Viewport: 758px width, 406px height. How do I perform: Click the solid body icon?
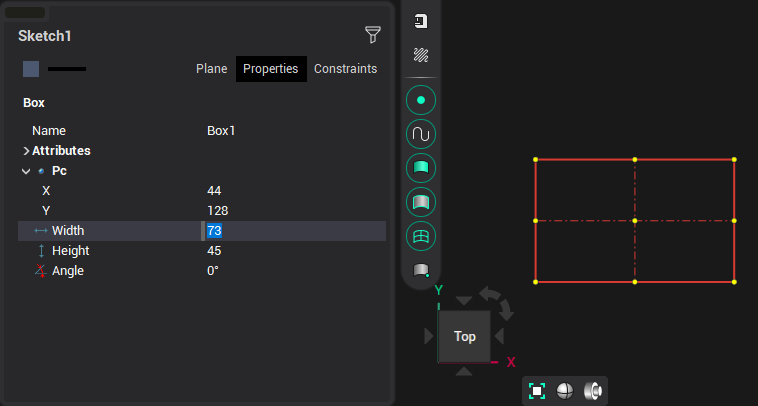pos(421,270)
